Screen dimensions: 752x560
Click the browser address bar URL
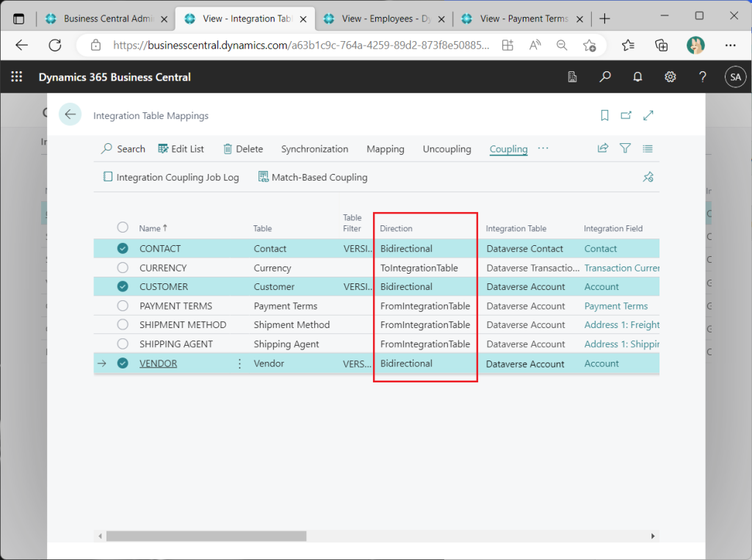click(301, 45)
